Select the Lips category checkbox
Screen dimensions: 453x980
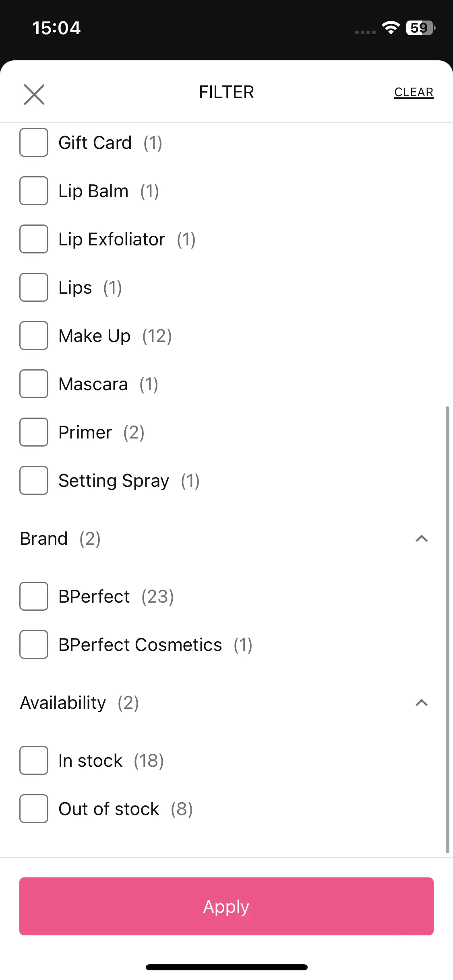[x=34, y=287]
